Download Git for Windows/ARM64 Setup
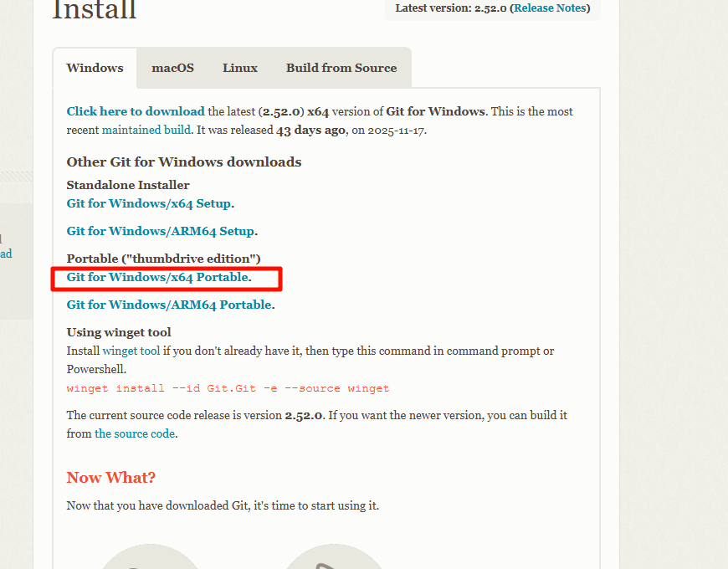 coord(160,231)
